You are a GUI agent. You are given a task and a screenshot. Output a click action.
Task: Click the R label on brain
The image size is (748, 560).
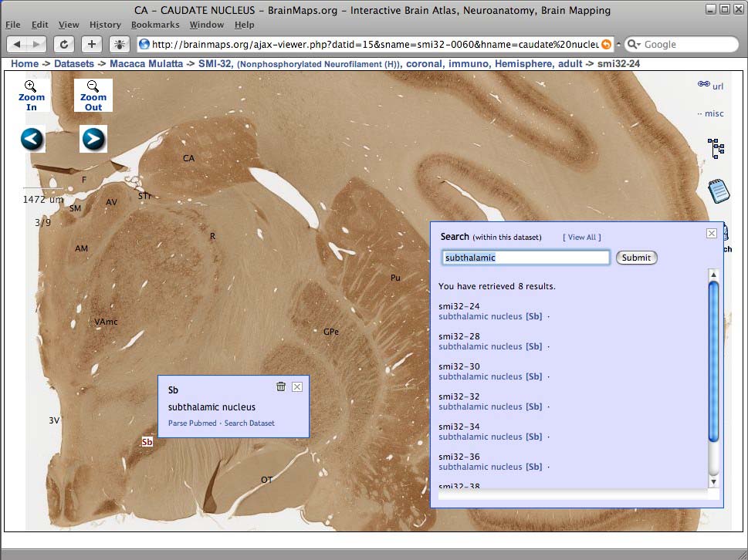213,237
